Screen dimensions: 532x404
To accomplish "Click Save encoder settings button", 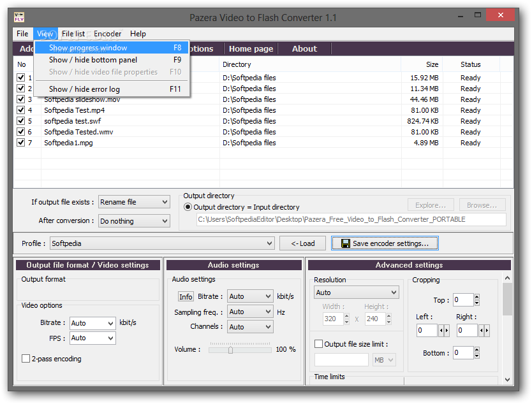I will [x=385, y=243].
